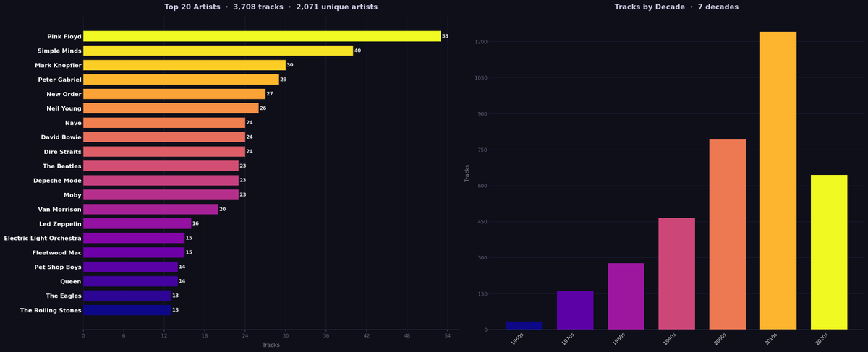Click the '29' value beside Peter Gabriel
This screenshot has width=868, height=352.
coord(284,80)
